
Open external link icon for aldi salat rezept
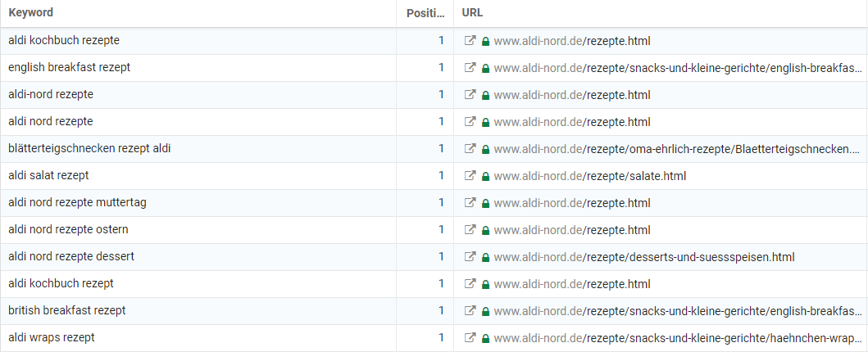point(470,176)
